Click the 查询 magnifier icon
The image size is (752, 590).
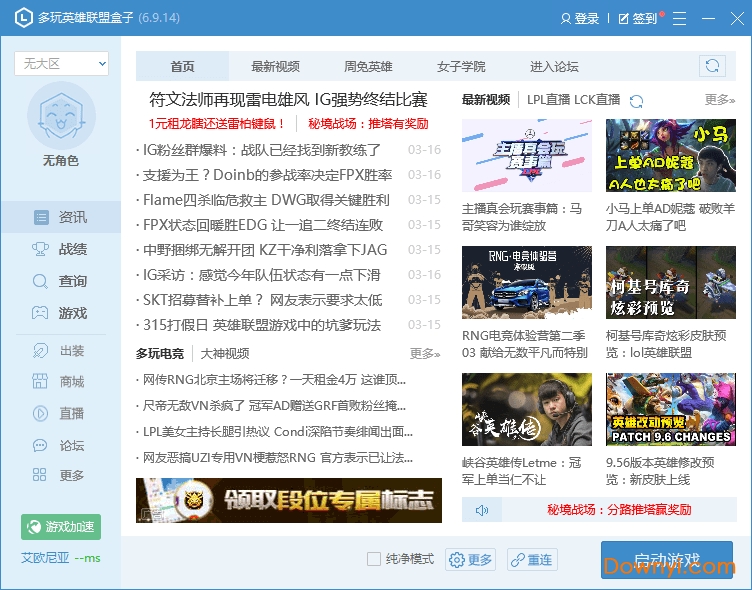(40, 281)
